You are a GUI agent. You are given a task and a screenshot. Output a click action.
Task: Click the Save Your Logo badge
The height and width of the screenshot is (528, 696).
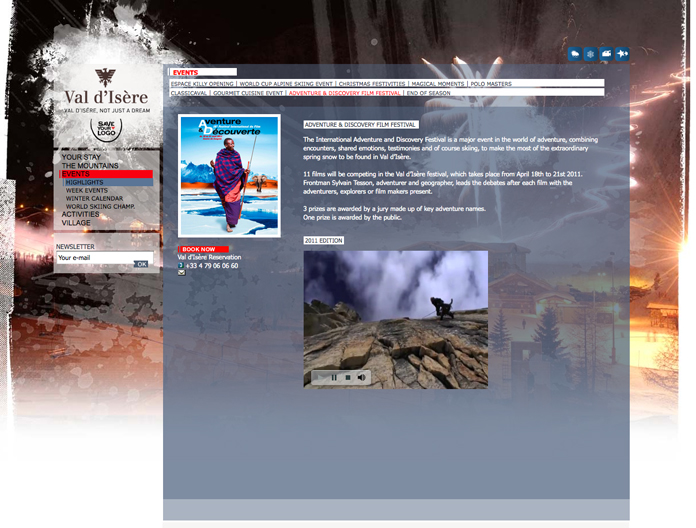click(104, 130)
